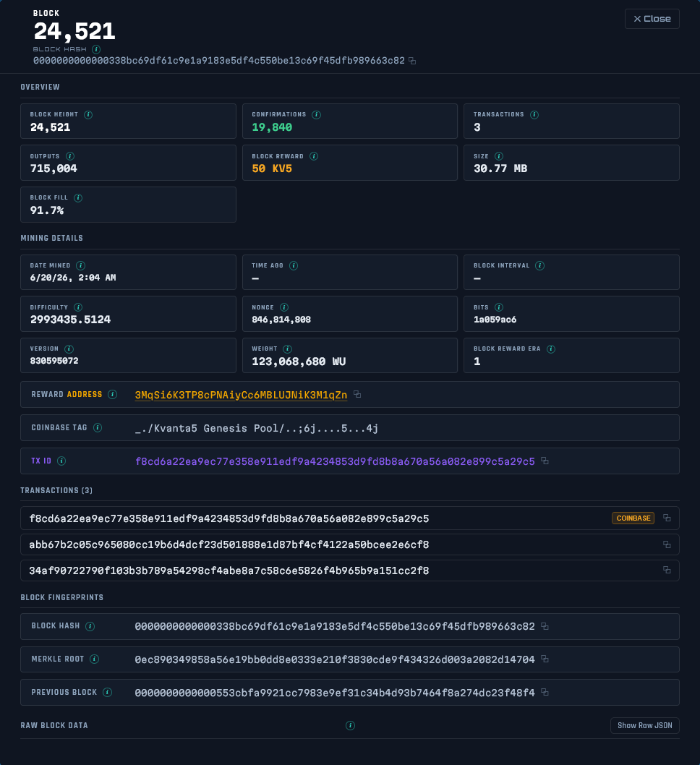
Task: Click version value 830595072
Action: (54, 361)
